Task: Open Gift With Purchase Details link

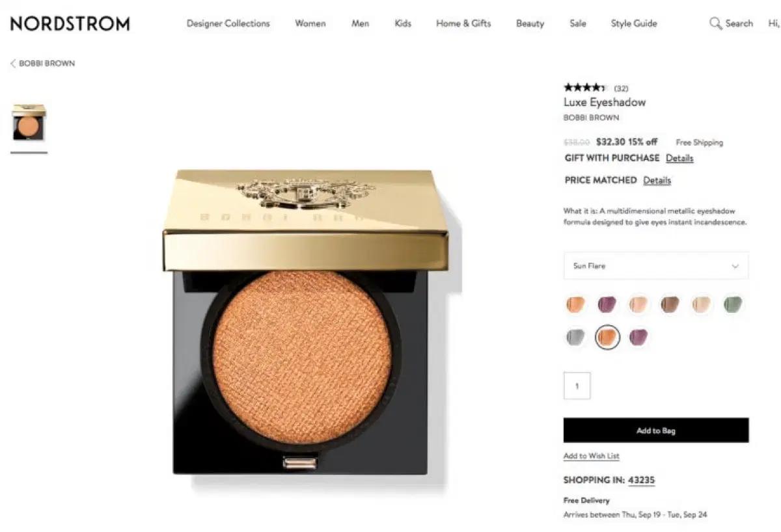Action: (679, 158)
